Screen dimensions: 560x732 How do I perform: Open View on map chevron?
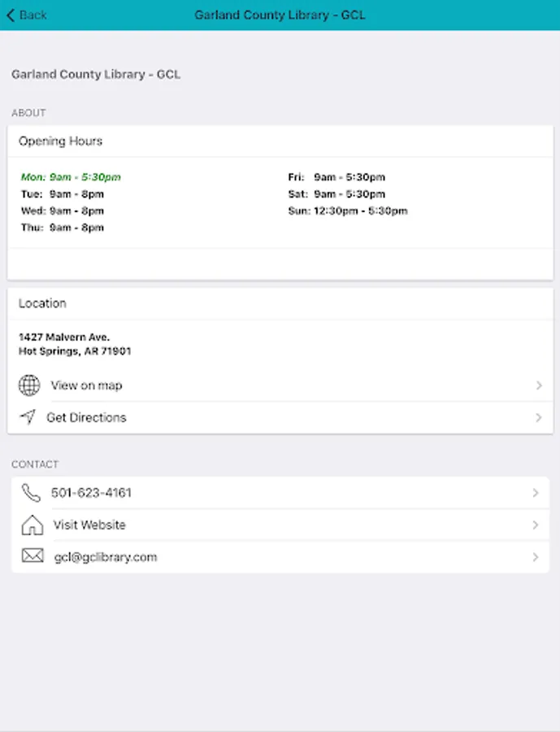pos(538,386)
